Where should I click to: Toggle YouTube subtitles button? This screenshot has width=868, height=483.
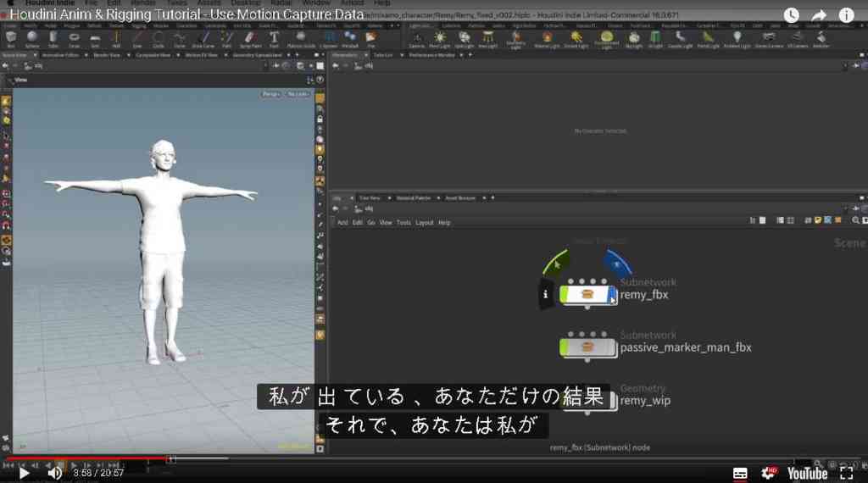click(740, 474)
